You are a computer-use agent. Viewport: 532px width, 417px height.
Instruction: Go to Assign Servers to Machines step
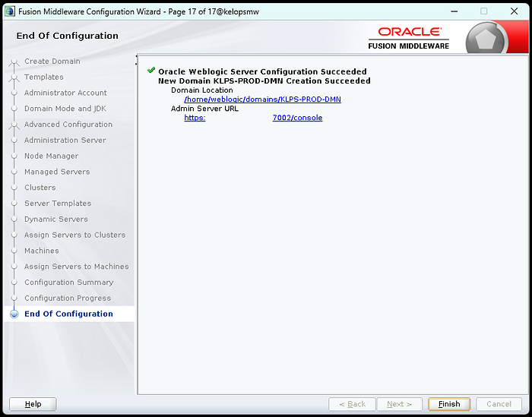tap(76, 267)
